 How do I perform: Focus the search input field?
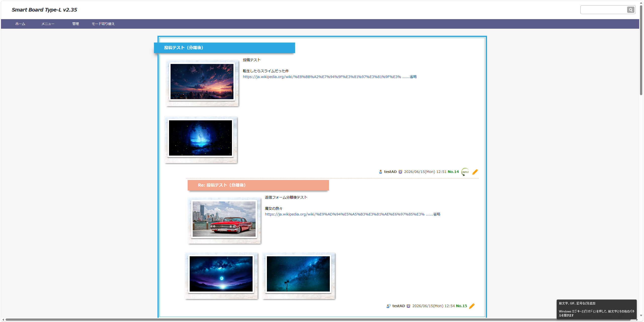pyautogui.click(x=603, y=10)
